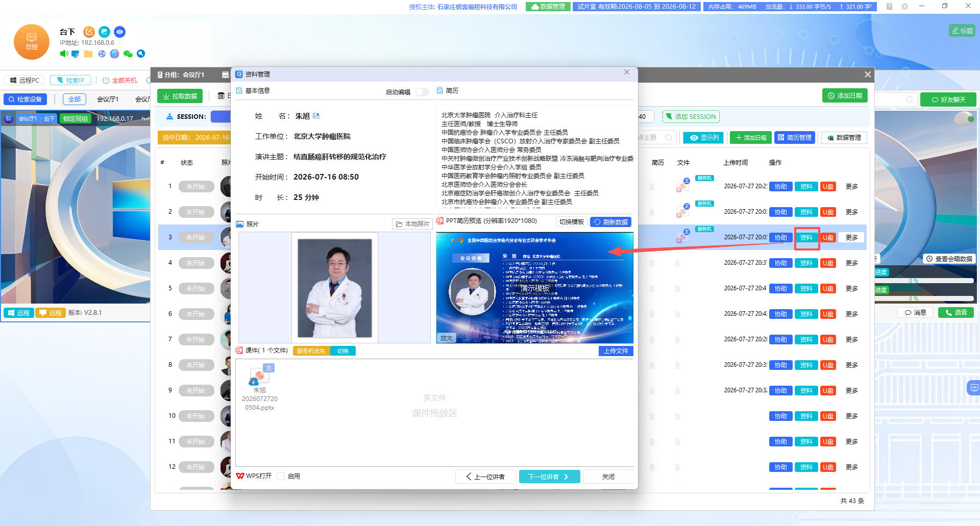
Task: Close the 分组 会议厅1 window
Action: (867, 74)
